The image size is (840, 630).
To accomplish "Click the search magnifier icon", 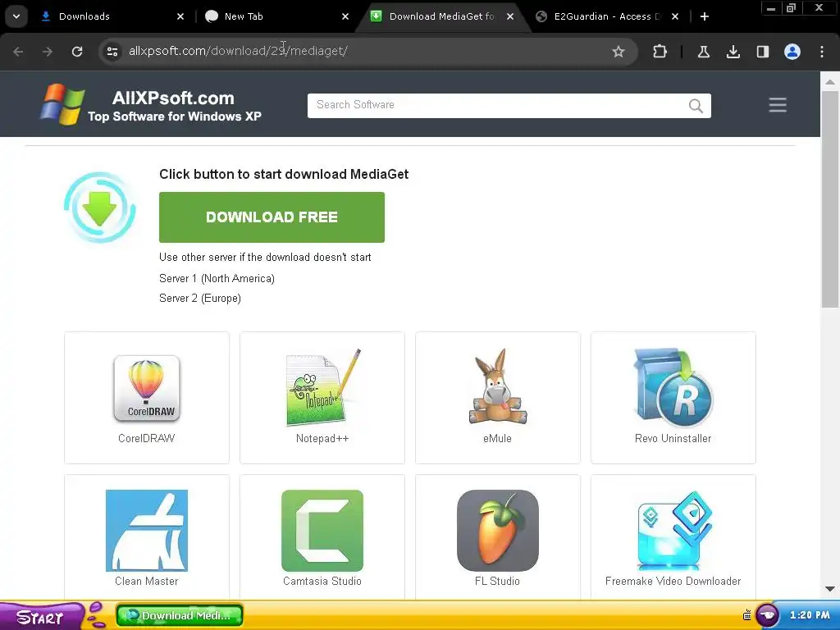I will [696, 106].
